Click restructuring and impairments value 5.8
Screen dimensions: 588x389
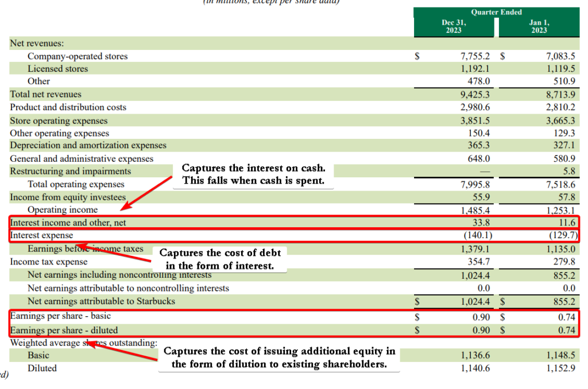[x=569, y=172]
